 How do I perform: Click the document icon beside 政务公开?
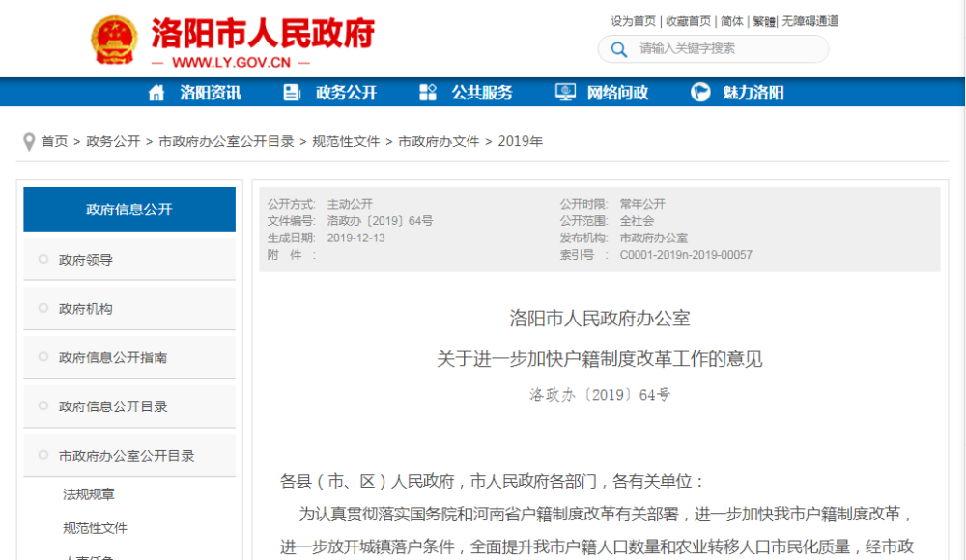pyautogui.click(x=292, y=93)
